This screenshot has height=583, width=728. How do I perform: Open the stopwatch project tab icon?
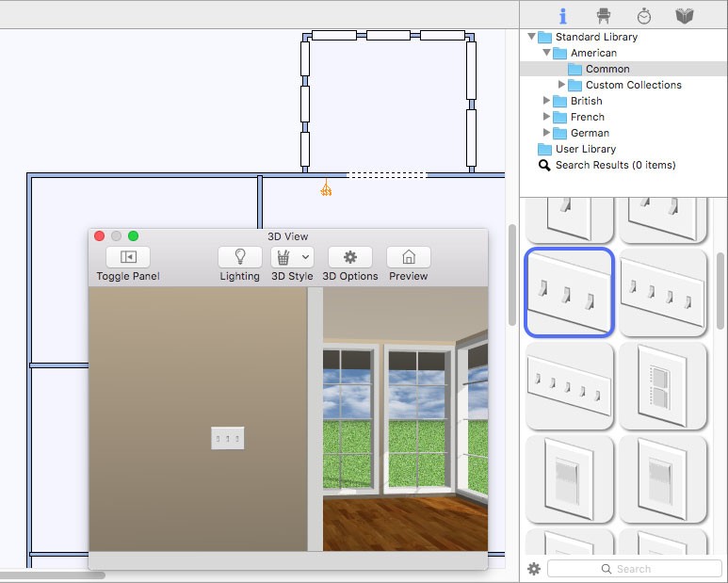coord(643,16)
